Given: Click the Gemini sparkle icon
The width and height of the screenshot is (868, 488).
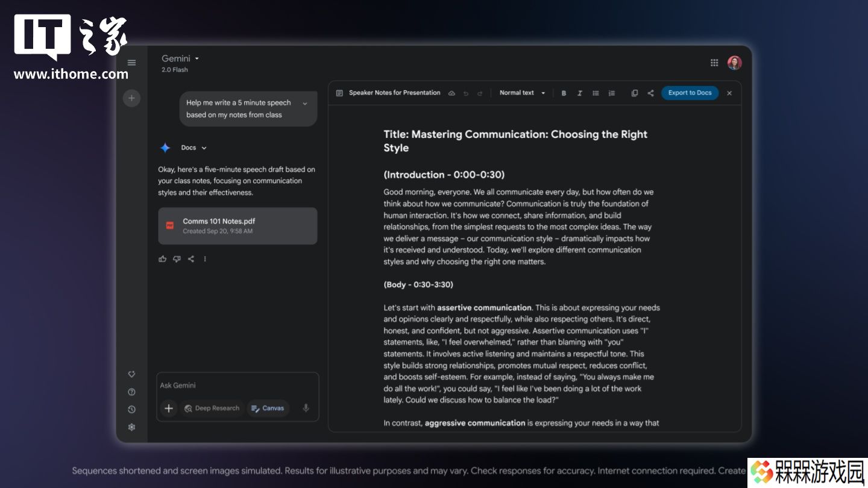Looking at the screenshot, I should tap(165, 148).
